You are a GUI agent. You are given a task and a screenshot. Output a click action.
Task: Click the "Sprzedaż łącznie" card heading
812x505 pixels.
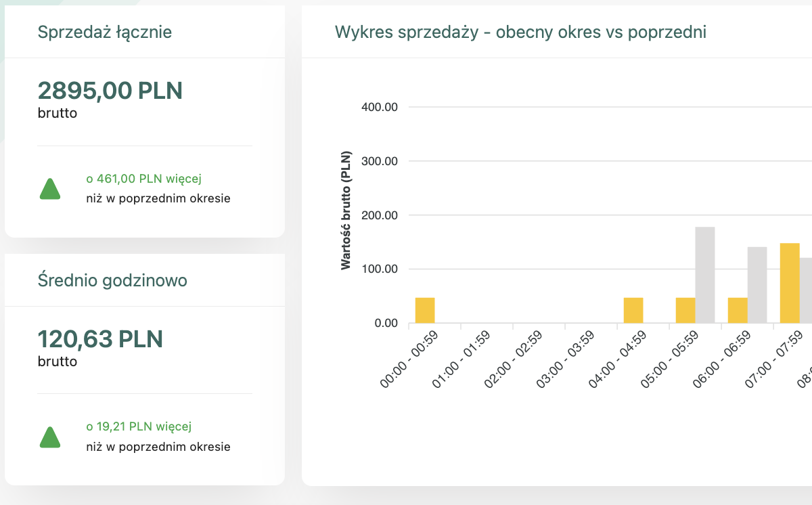click(x=105, y=32)
